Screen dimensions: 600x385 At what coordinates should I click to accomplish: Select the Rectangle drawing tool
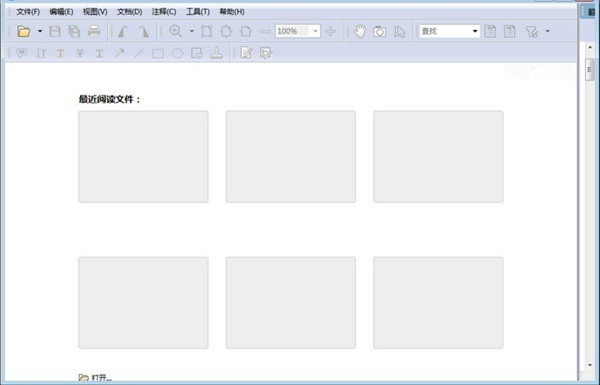[x=158, y=53]
